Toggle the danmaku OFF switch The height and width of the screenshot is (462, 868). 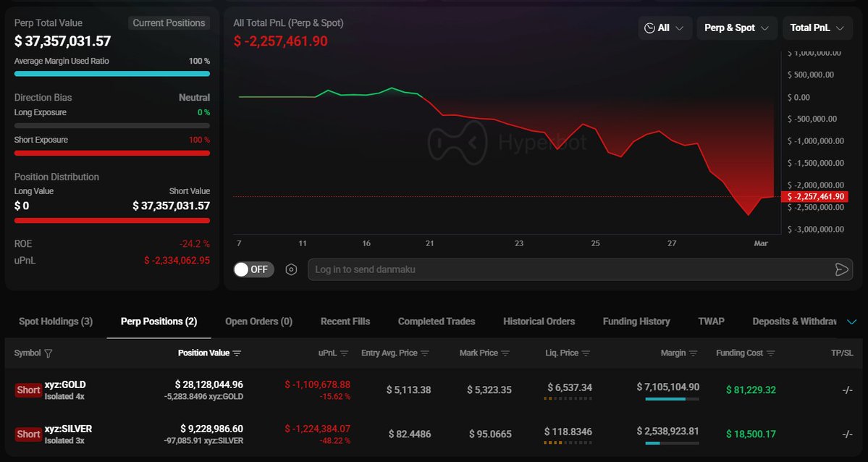(253, 270)
